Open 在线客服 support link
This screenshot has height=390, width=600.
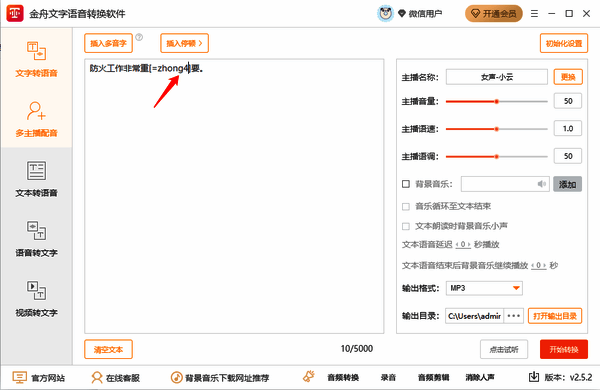116,378
